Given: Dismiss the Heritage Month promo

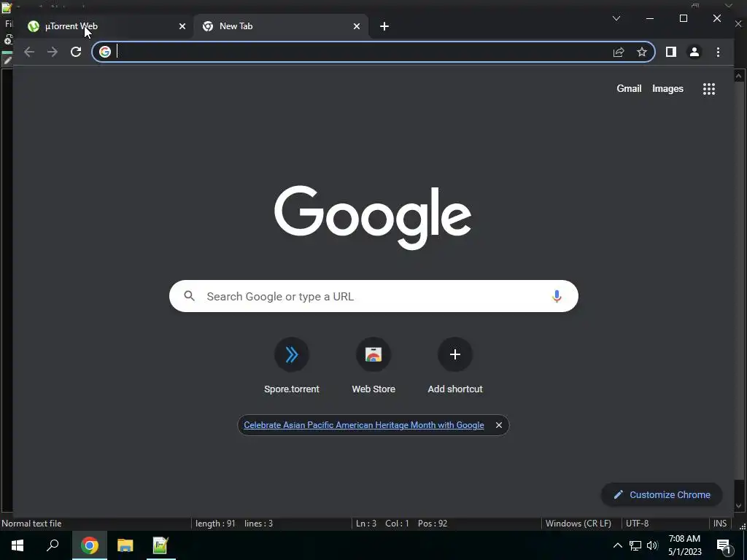Looking at the screenshot, I should [498, 425].
